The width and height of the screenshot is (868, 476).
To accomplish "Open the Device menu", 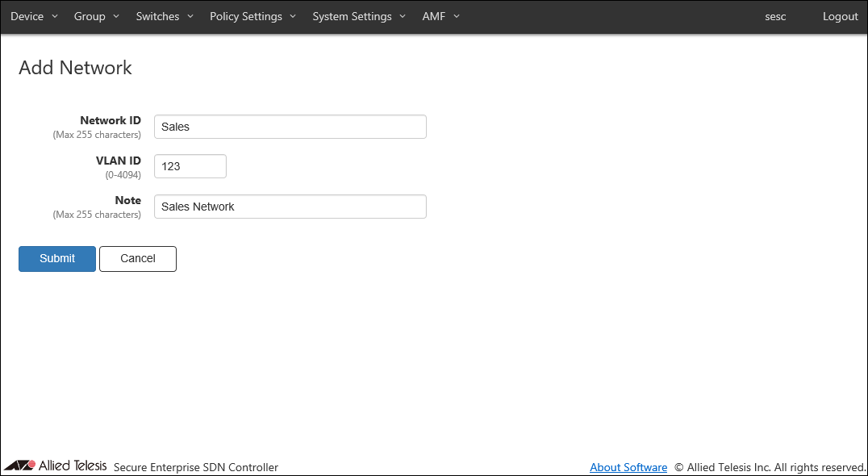I will (34, 16).
